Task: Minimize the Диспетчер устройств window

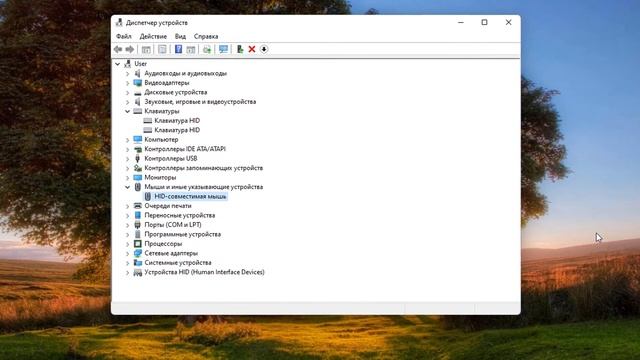Action: (x=461, y=22)
